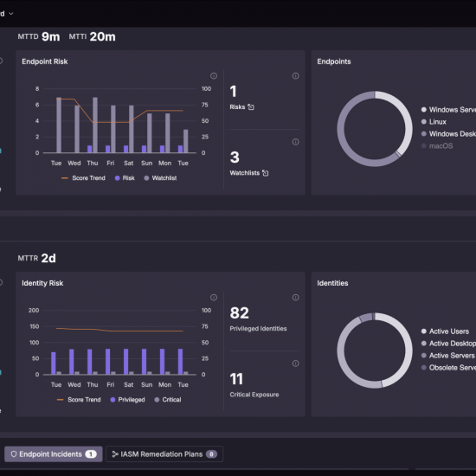The width and height of the screenshot is (476, 476).
Task: Open info icon beside the Risks count
Action: 295,75
